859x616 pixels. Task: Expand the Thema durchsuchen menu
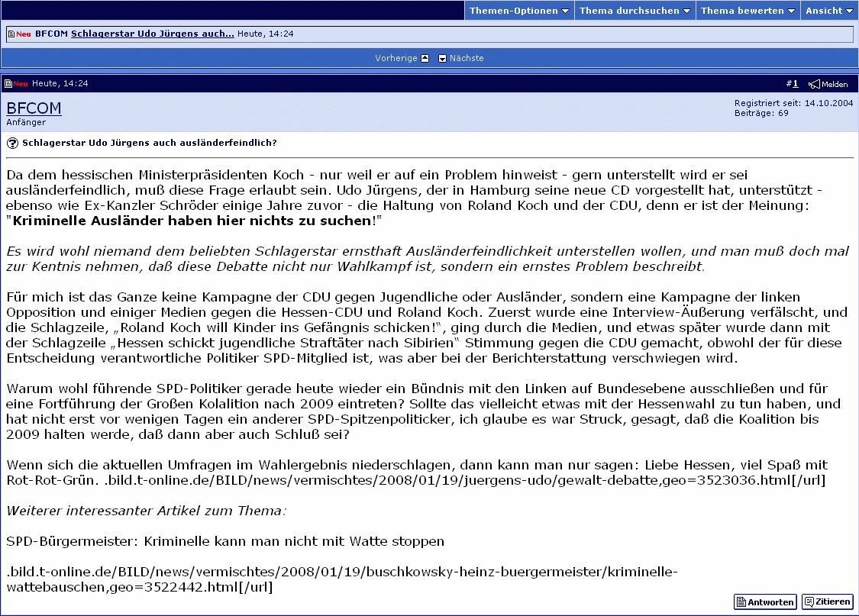[x=634, y=11]
